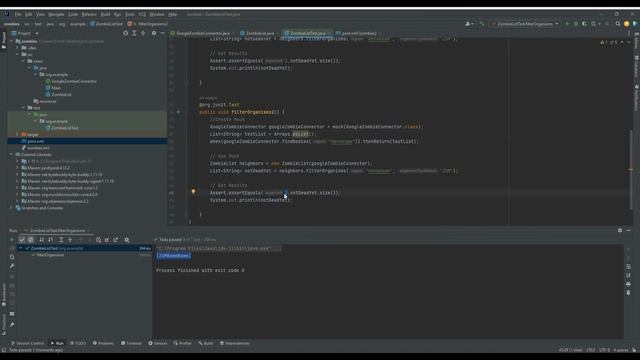Open Version Control tool window
This screenshot has width=640, height=360.
click(x=27, y=343)
